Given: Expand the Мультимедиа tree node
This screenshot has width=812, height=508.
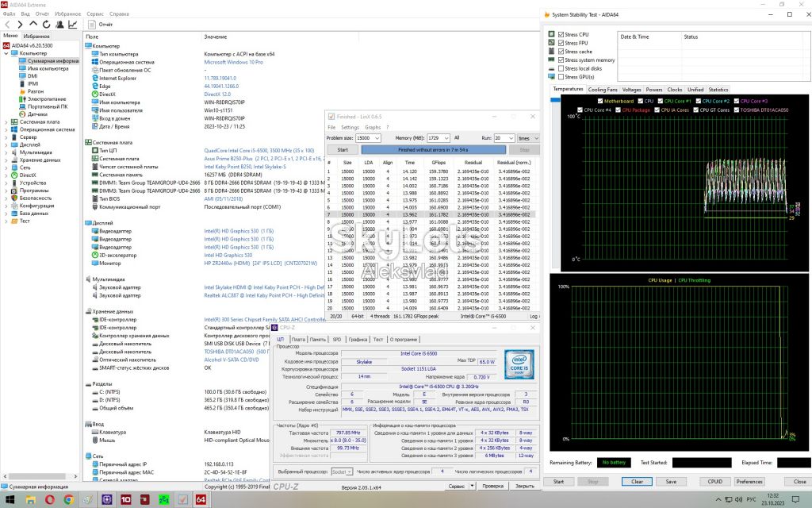Looking at the screenshot, I should click(x=6, y=152).
